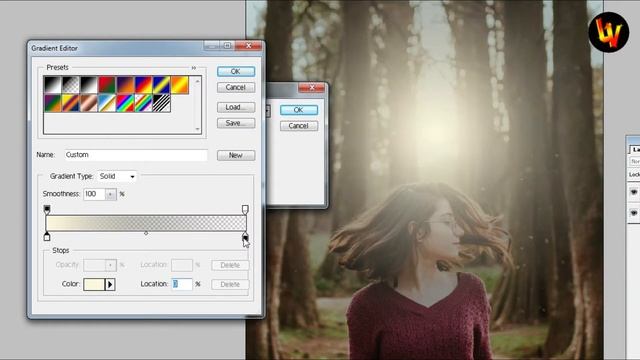
Task: Select the right opacity stop above gradient bar
Action: [x=245, y=210]
